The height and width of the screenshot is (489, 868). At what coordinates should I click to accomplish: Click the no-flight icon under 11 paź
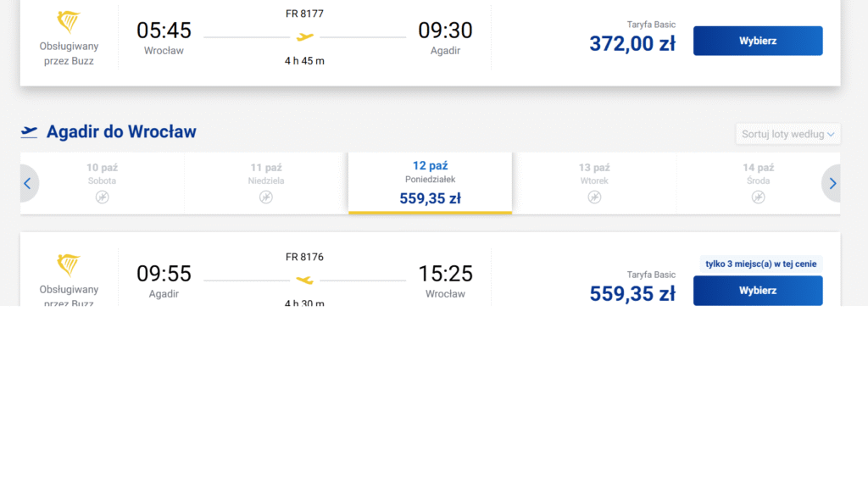[266, 197]
